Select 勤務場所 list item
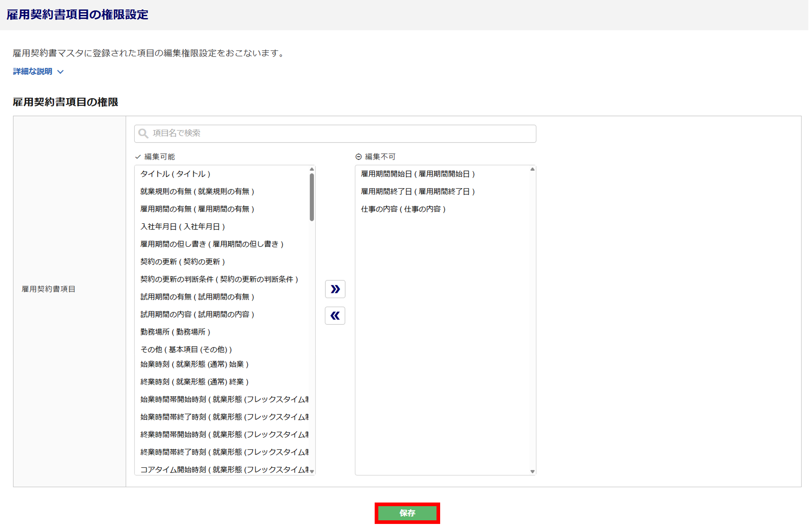812x530 pixels. click(x=175, y=332)
